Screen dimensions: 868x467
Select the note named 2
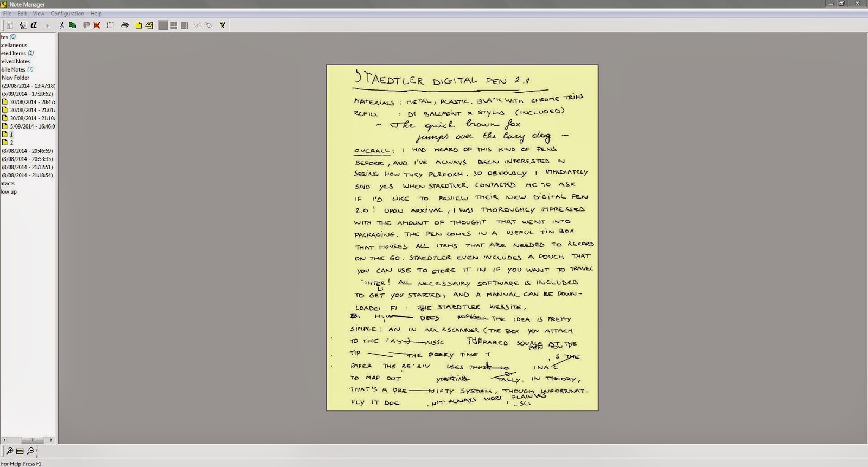click(11, 143)
